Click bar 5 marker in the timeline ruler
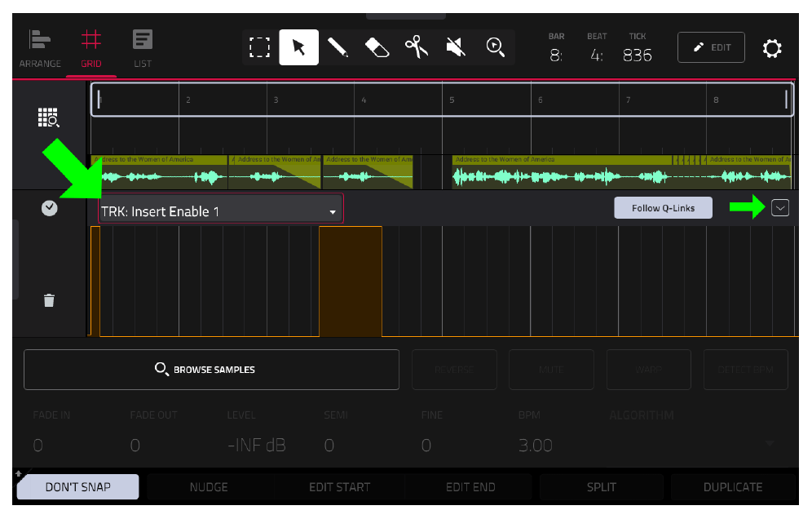The image size is (812, 519). click(x=452, y=100)
